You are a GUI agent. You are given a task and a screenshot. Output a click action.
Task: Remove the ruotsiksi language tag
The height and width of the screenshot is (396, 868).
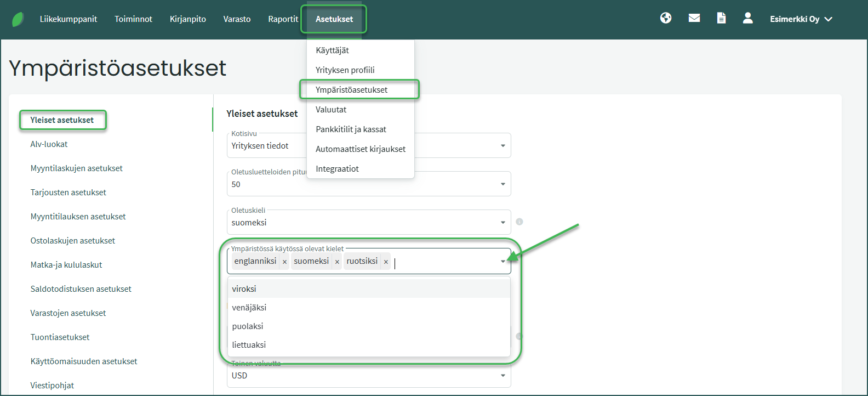[386, 262]
